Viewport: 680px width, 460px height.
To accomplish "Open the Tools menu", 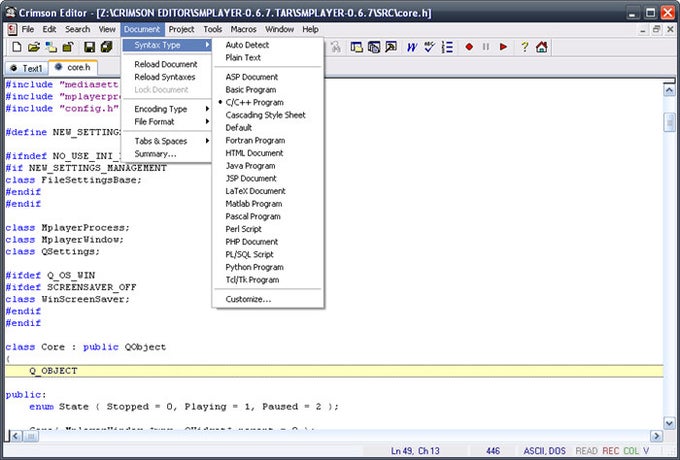I will [x=213, y=29].
